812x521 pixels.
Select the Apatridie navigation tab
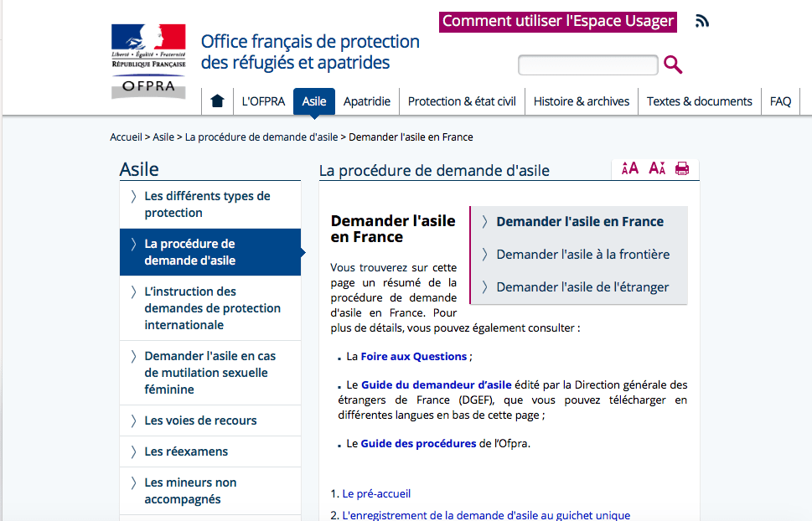click(367, 101)
